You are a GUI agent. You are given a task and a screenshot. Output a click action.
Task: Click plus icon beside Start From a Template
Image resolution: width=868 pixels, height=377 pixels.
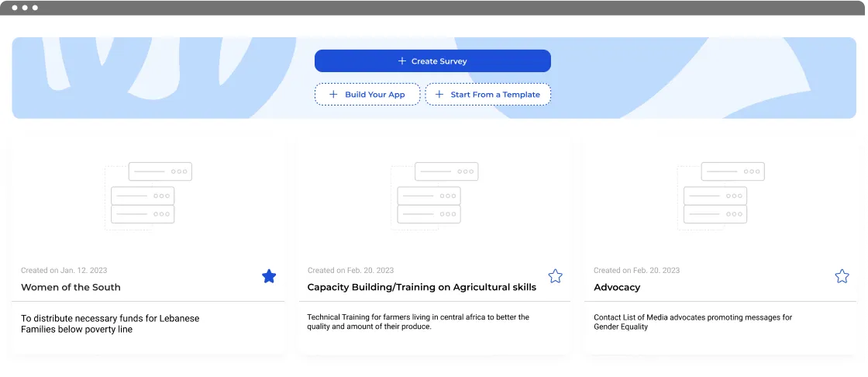(x=439, y=95)
